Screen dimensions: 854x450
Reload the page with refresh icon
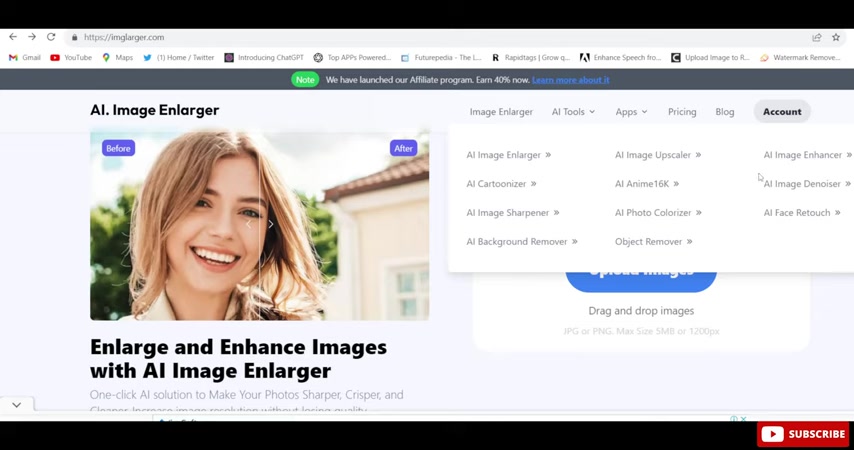[51, 37]
